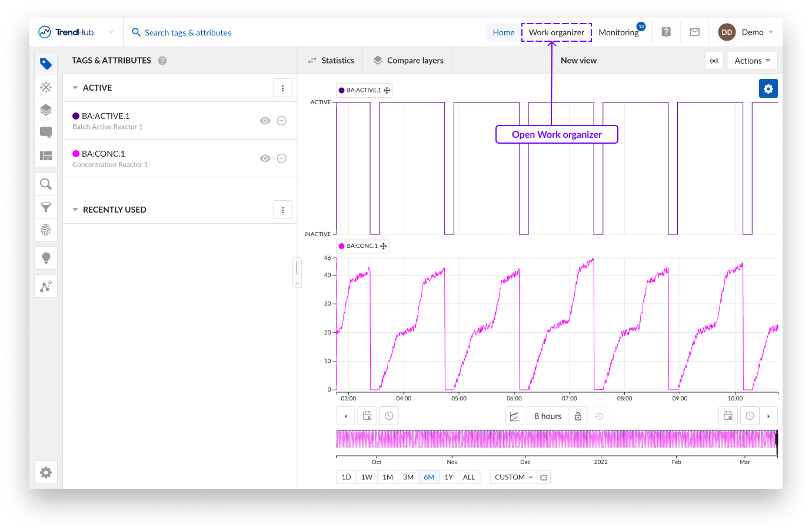Open the search magnifier in left sidebar
Screen dimensions: 812x530
pyautogui.click(x=46, y=184)
